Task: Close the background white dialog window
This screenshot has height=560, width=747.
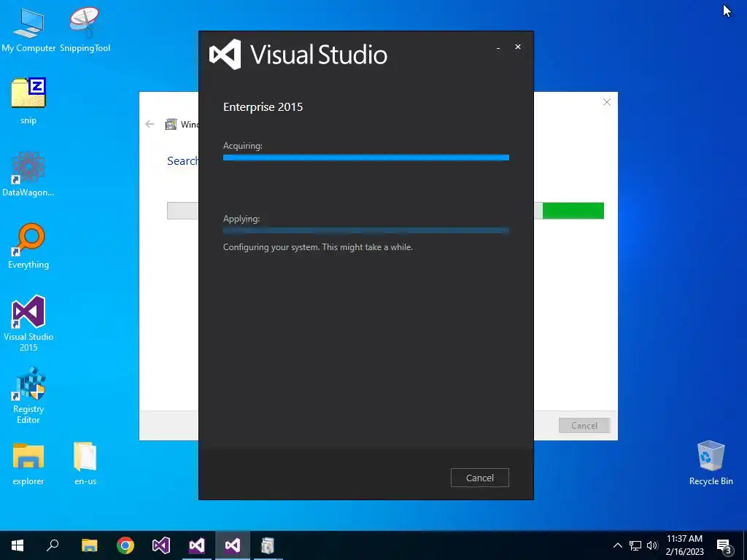Action: [x=606, y=102]
